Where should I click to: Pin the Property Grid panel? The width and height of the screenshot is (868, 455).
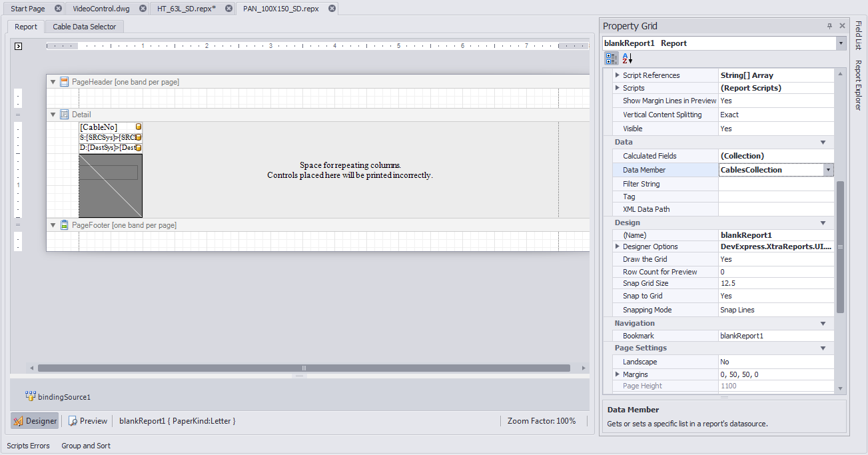tap(829, 26)
